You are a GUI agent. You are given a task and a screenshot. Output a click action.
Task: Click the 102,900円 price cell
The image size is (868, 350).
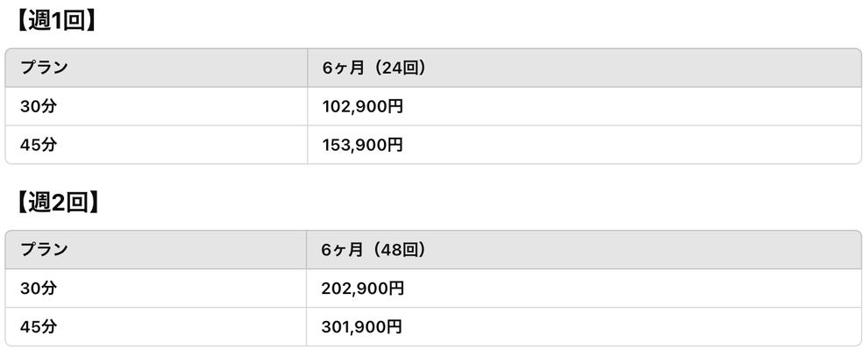pos(585,106)
